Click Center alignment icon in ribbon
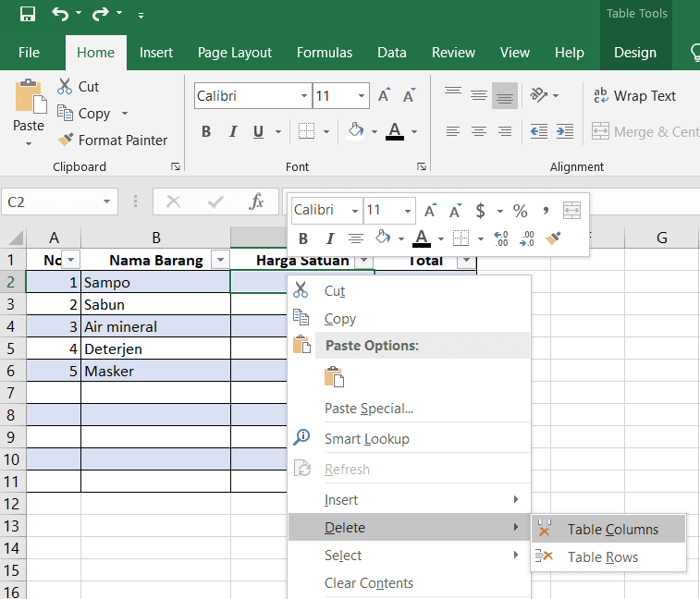Screen dimensions: 700x599 click(479, 131)
